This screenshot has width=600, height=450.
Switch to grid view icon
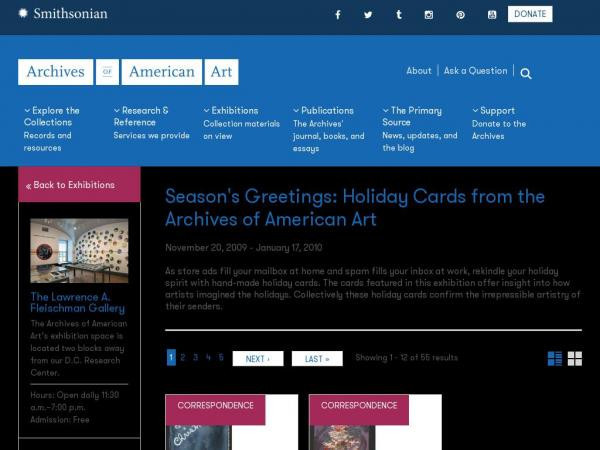(575, 359)
